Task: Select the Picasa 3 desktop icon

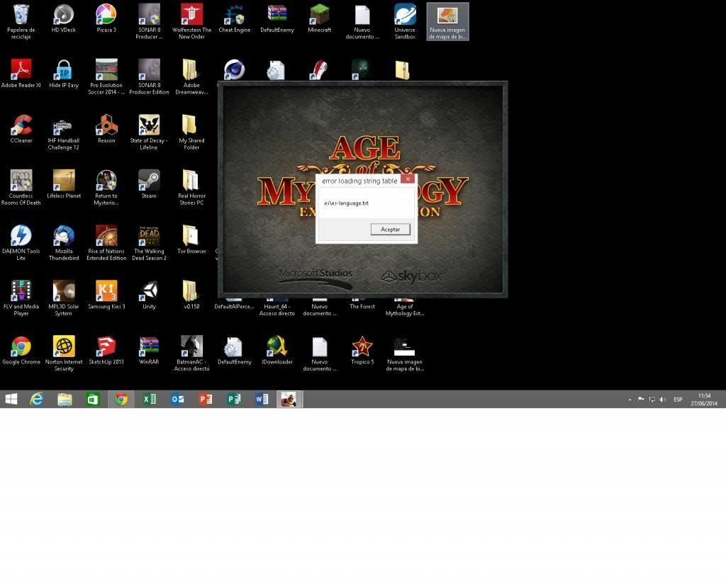Action: pyautogui.click(x=106, y=18)
